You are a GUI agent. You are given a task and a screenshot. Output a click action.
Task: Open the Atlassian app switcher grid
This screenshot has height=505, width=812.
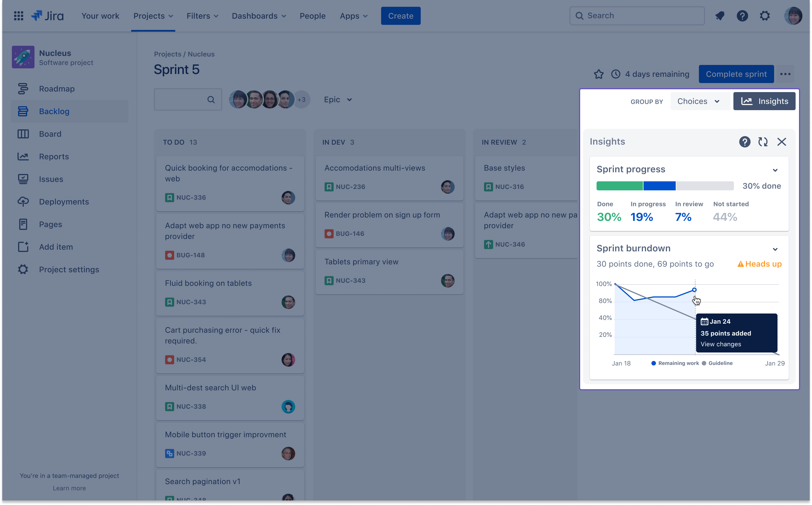[18, 16]
